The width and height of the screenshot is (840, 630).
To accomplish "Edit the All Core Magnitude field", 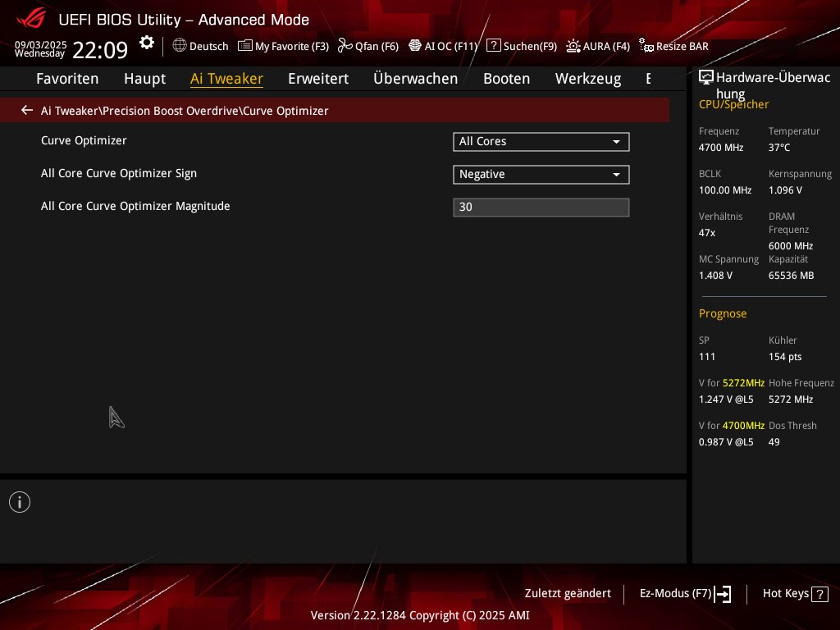I will [x=541, y=208].
